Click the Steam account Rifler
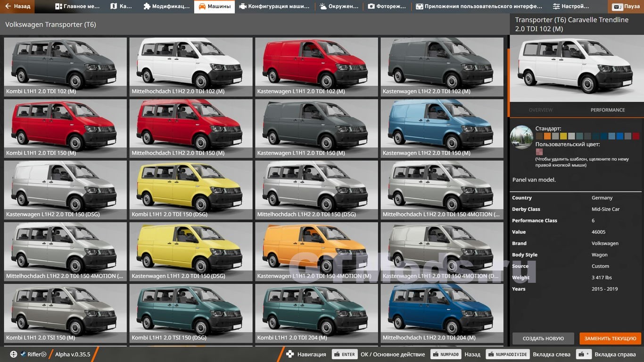 pyautogui.click(x=33, y=354)
